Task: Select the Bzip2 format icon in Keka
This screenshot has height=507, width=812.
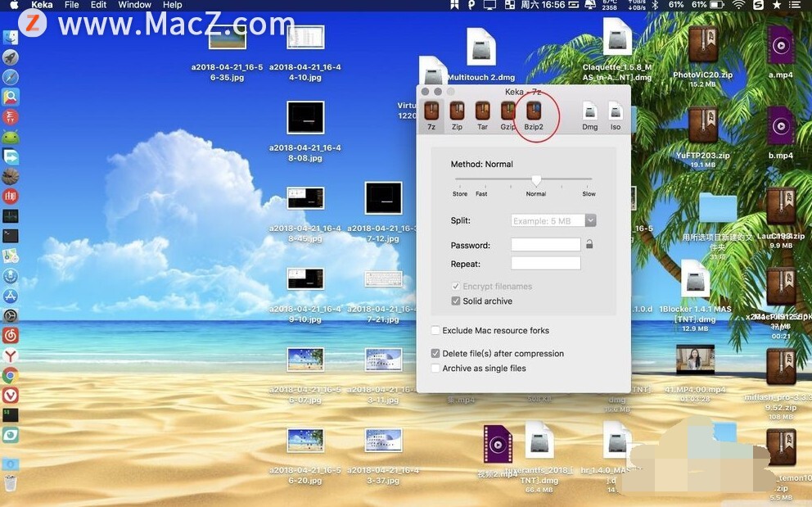Action: coord(534,111)
